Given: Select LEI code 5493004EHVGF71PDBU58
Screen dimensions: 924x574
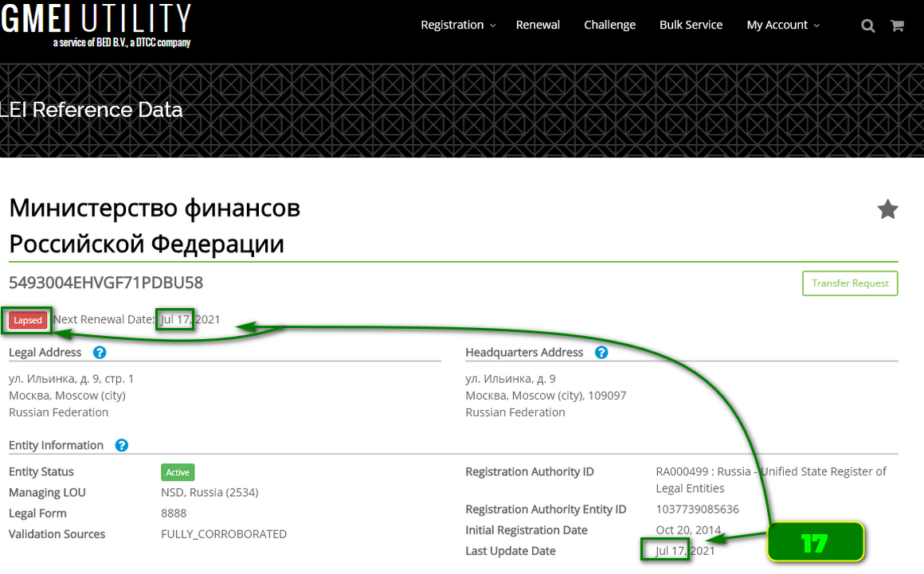Looking at the screenshot, I should click(x=106, y=283).
